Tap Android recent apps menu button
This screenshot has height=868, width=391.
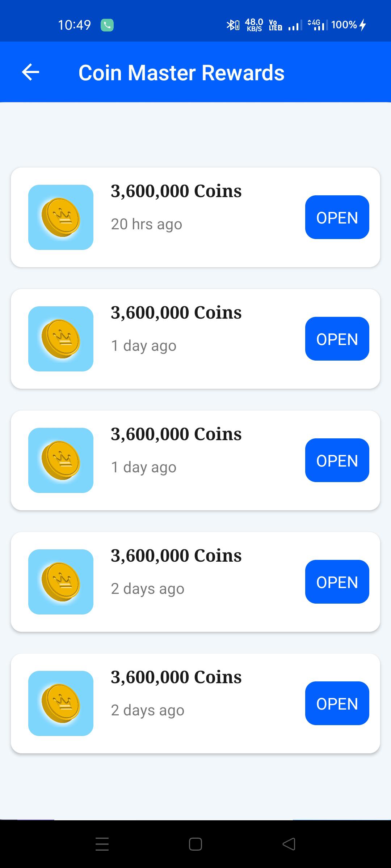(x=102, y=844)
